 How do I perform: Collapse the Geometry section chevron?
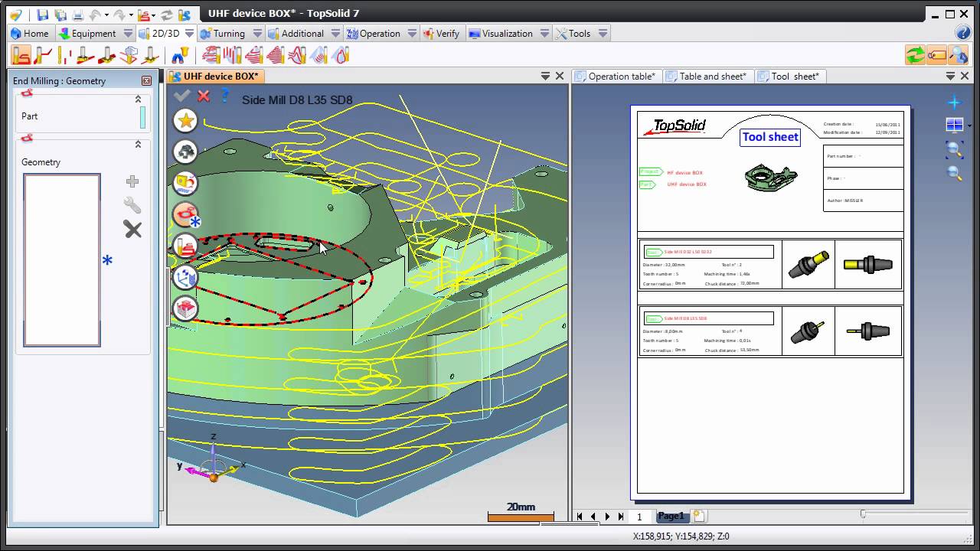[x=139, y=144]
